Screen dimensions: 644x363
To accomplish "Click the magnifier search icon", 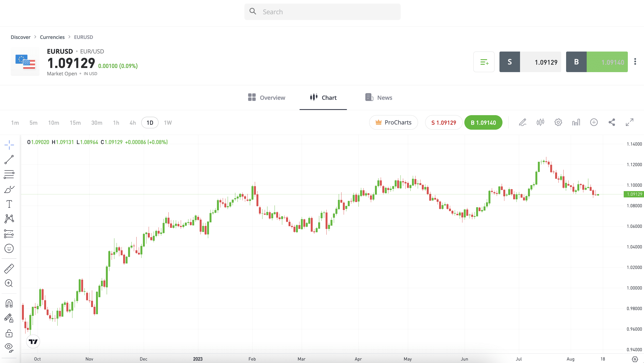I will tap(253, 11).
